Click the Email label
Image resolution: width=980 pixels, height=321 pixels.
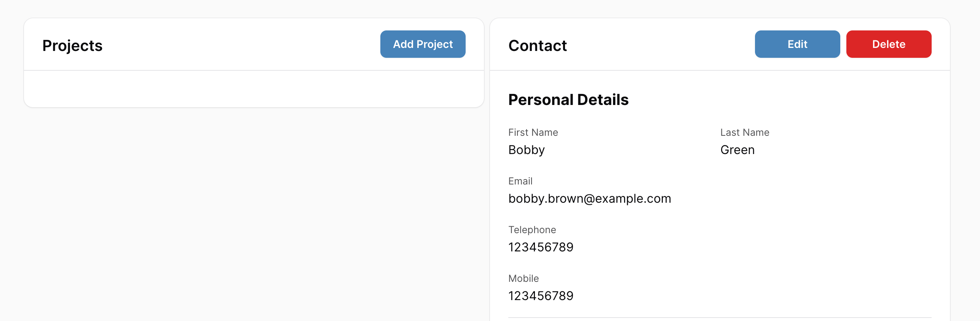(520, 181)
